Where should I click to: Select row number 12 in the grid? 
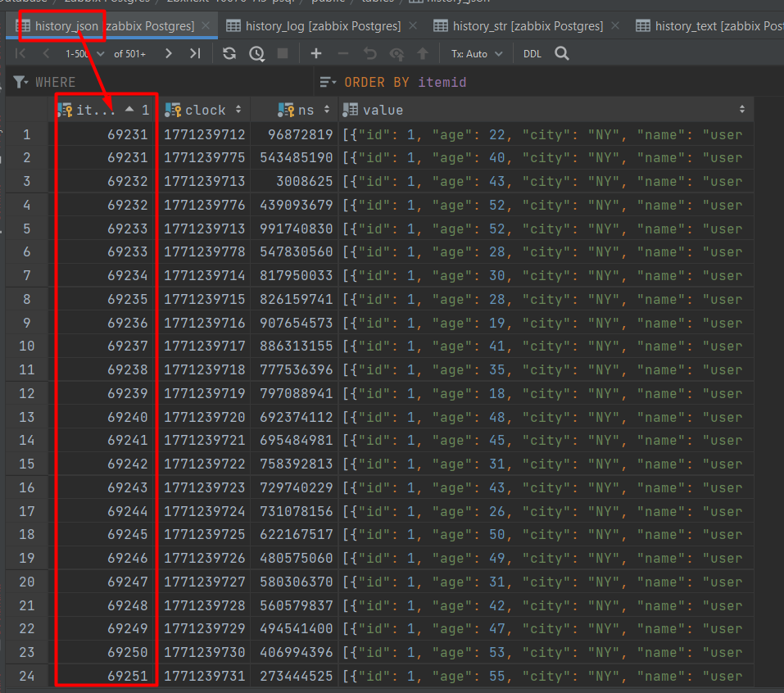pos(28,394)
